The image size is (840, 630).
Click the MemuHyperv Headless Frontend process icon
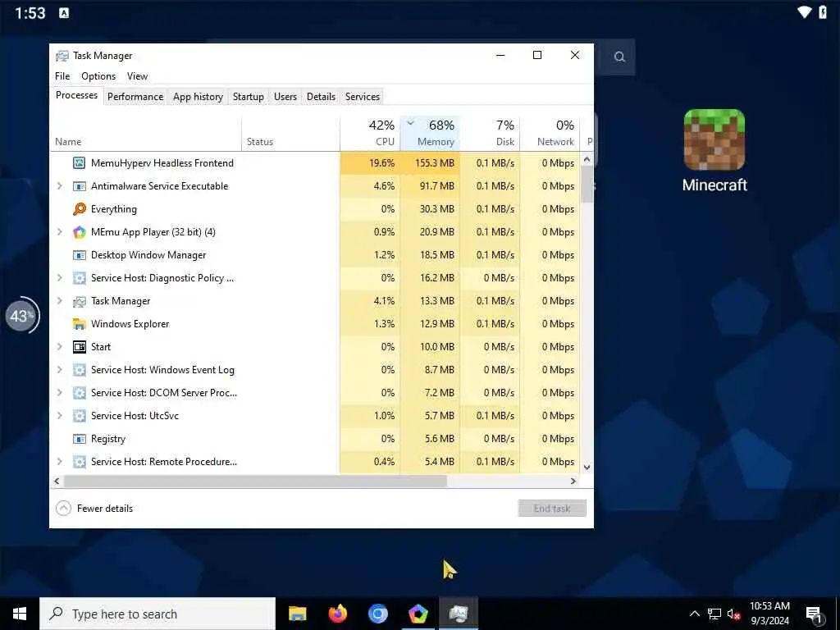pos(80,163)
